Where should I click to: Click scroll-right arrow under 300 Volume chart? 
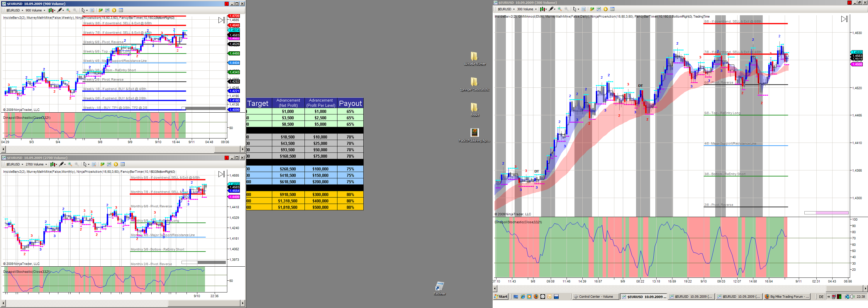click(865, 288)
